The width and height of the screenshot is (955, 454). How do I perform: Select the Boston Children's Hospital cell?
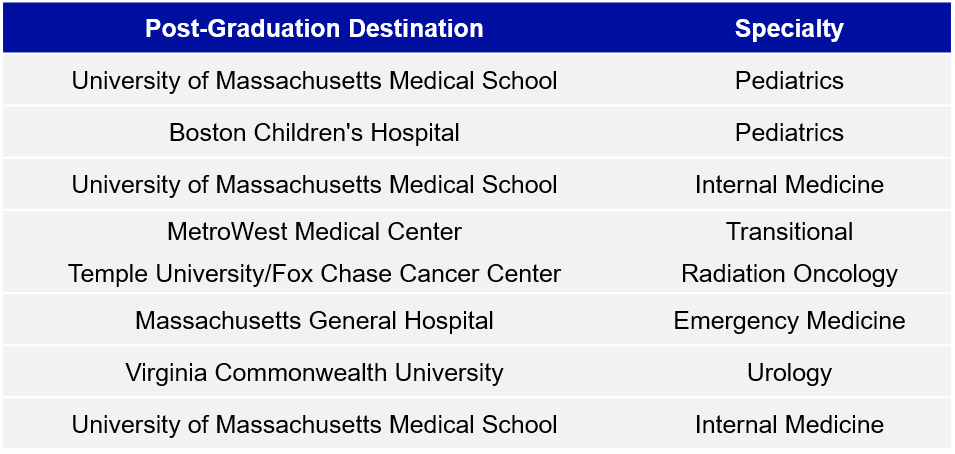pos(314,132)
